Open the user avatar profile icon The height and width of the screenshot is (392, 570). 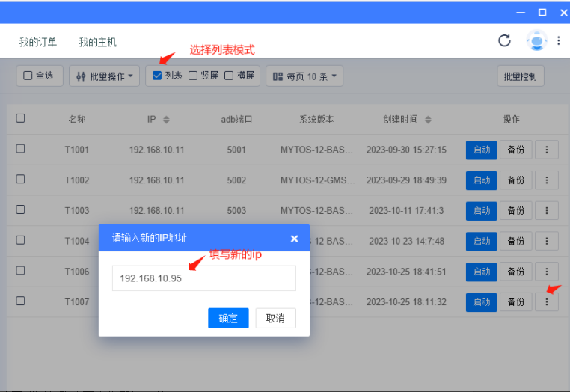coord(536,41)
